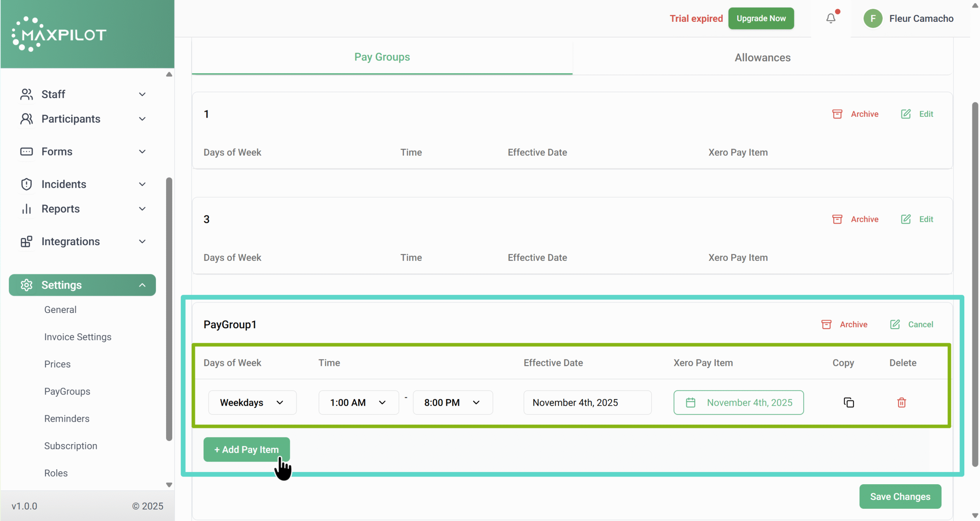The height and width of the screenshot is (521, 980).
Task: Click the Effective Date input field
Action: tap(587, 403)
